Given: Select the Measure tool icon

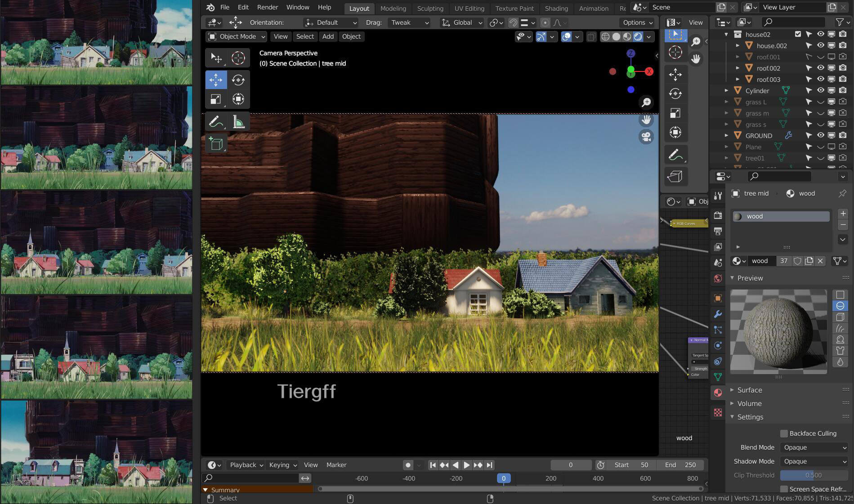Looking at the screenshot, I should pos(238,122).
